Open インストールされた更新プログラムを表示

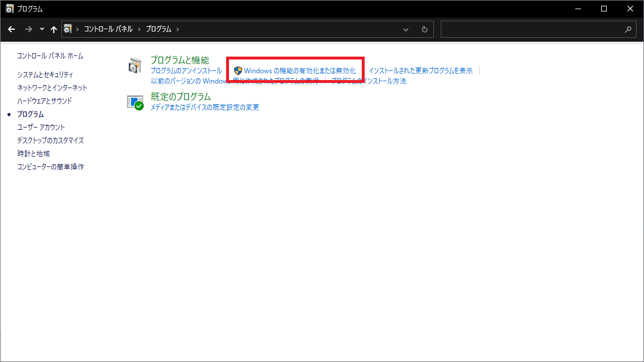coord(421,70)
